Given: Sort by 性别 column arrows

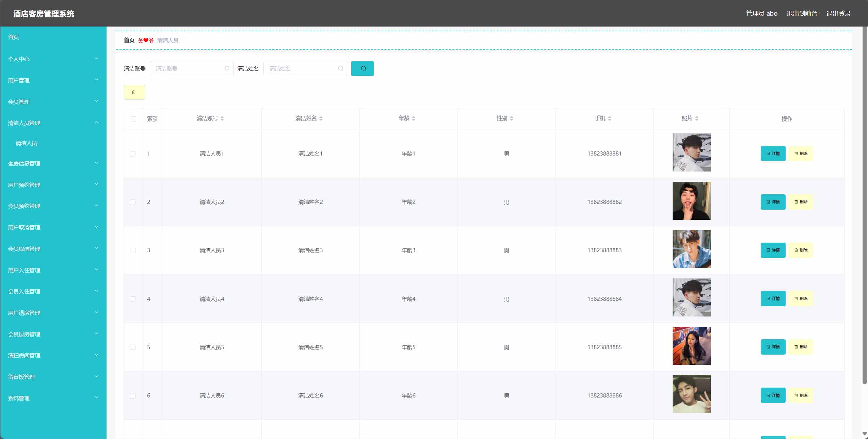Looking at the screenshot, I should 512,118.
